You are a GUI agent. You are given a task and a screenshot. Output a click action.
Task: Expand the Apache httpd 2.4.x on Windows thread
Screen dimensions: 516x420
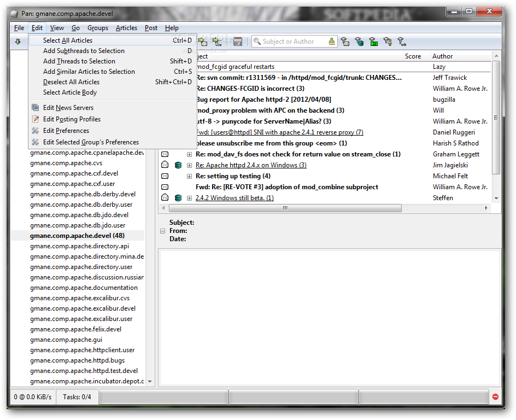[x=189, y=165]
